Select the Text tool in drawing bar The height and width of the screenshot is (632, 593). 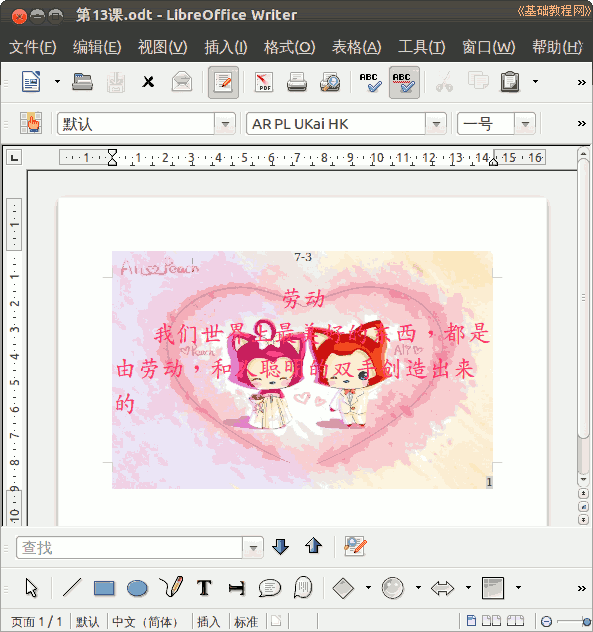tap(204, 588)
